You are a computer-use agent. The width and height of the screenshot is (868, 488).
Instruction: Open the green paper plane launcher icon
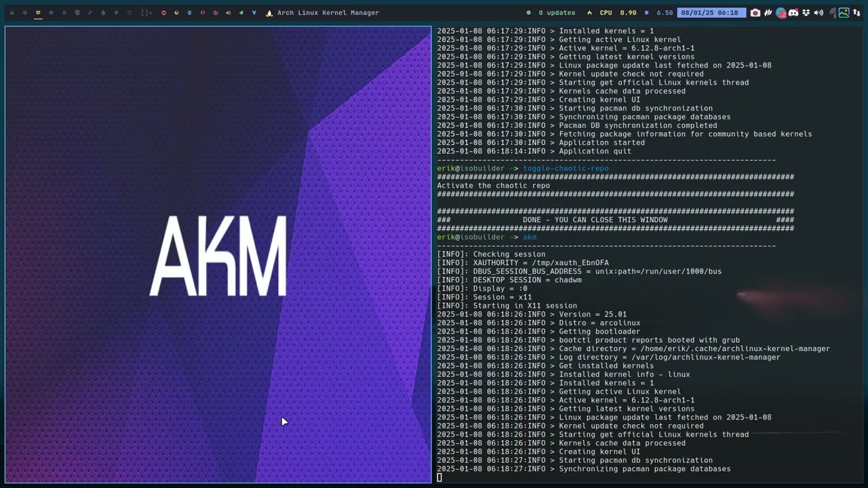241,13
